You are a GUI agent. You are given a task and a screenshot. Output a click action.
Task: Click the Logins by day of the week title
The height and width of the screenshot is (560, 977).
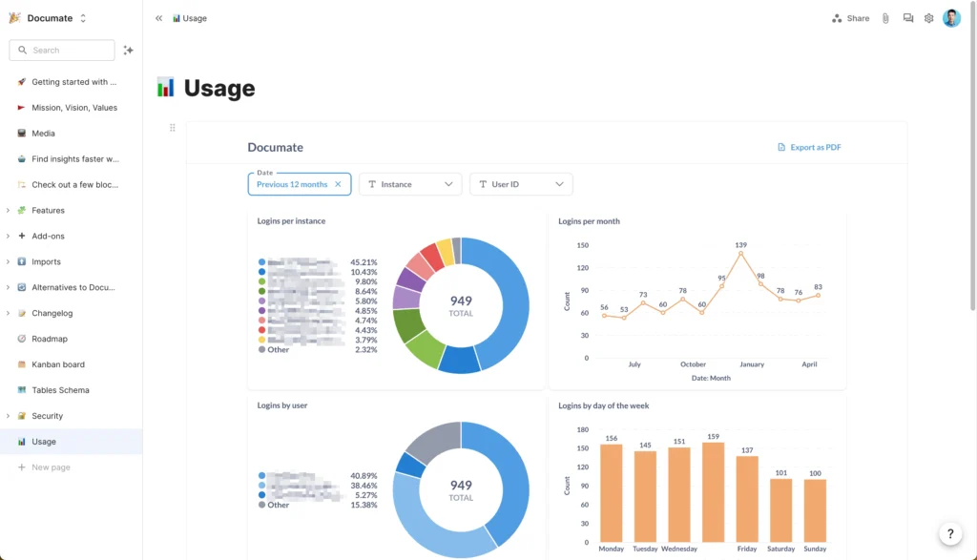point(603,405)
